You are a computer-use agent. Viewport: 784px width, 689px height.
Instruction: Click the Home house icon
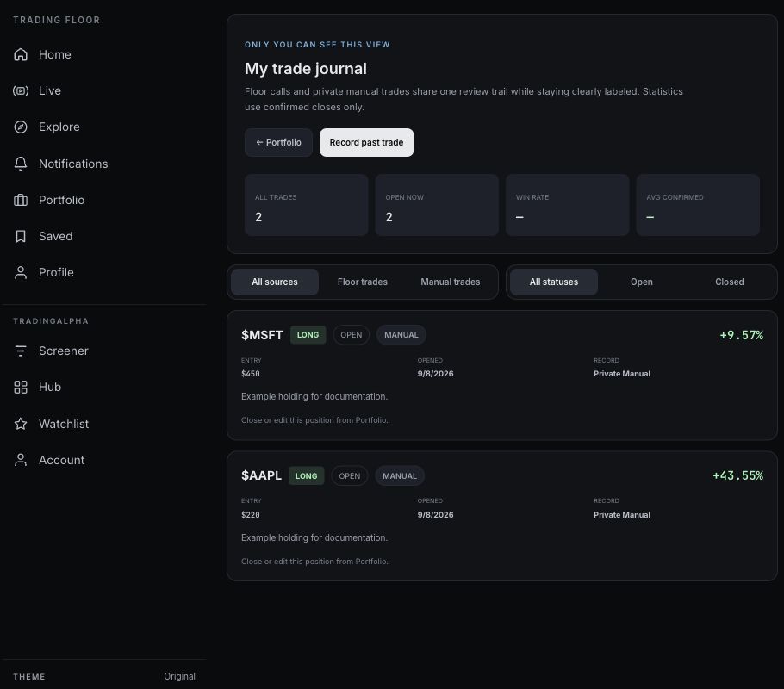pyautogui.click(x=21, y=54)
